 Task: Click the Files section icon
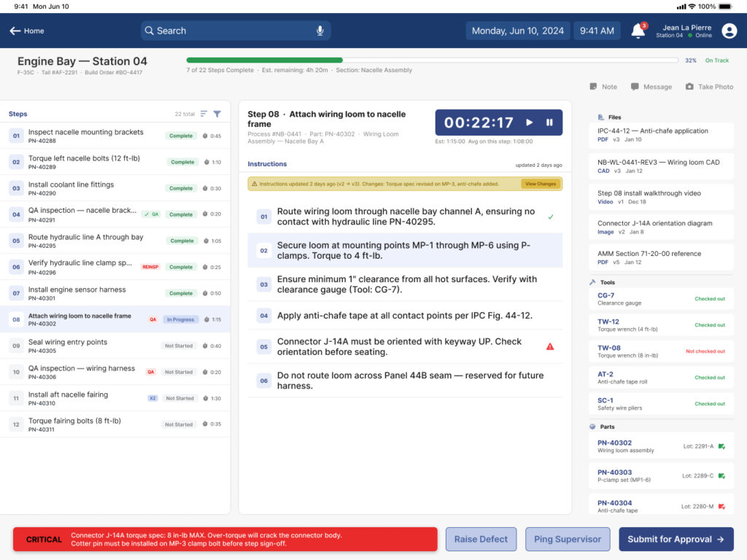tap(600, 117)
